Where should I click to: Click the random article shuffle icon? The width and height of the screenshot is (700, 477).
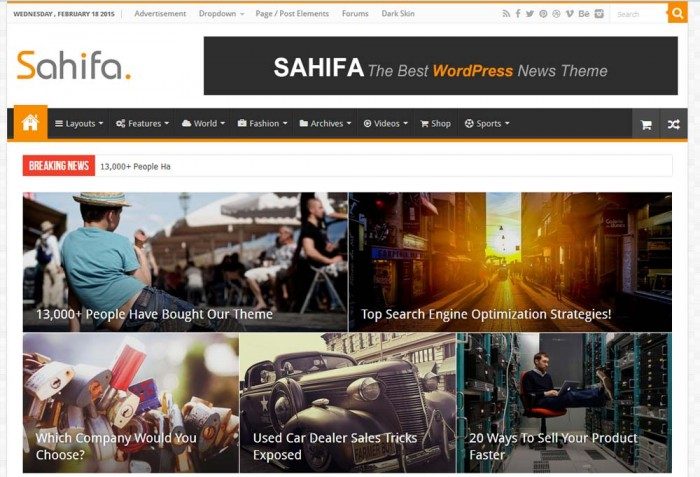click(x=674, y=125)
